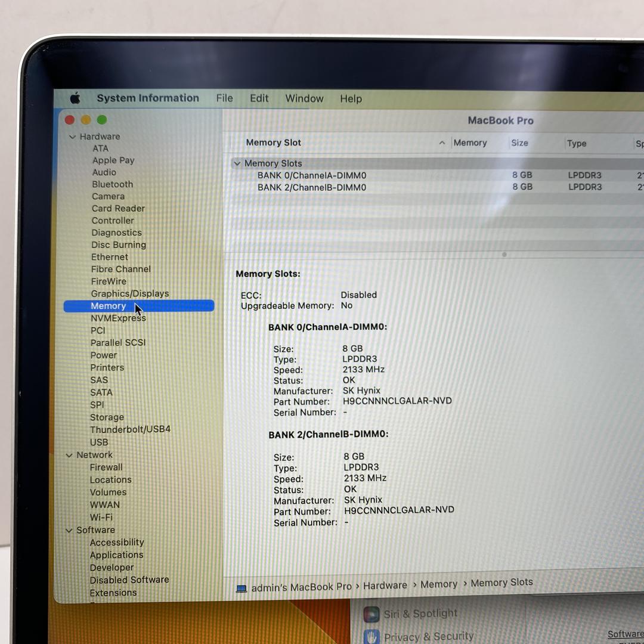Select Bluetooth in the sidebar
The image size is (644, 644).
(x=113, y=184)
